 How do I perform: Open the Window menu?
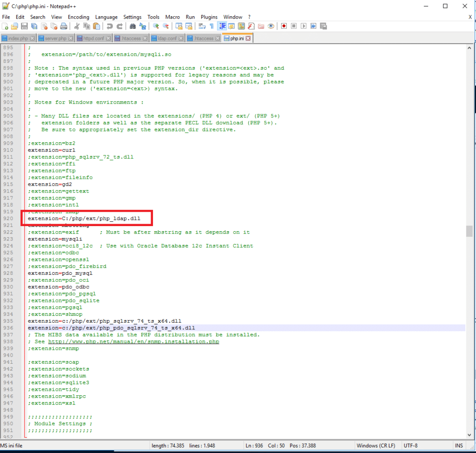point(233,17)
